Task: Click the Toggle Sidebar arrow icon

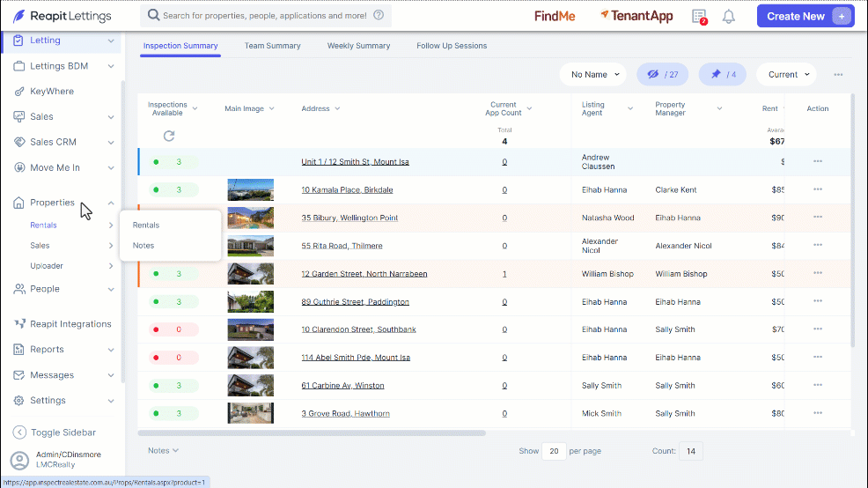Action: click(x=19, y=433)
